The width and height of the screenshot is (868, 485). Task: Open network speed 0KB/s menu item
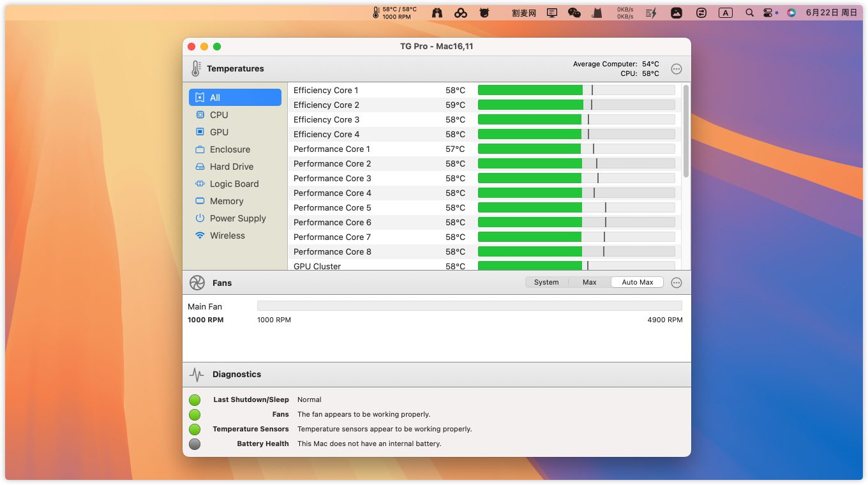(625, 13)
